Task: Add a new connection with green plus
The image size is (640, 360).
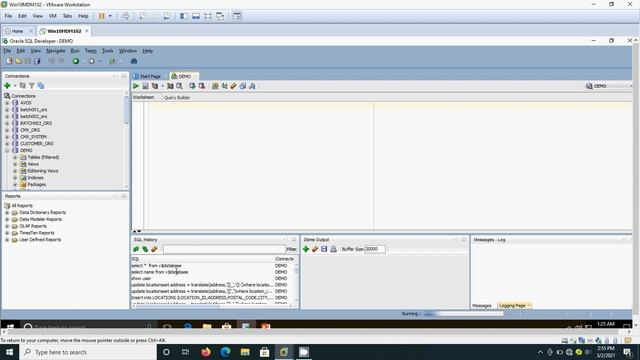Action: click(7, 86)
